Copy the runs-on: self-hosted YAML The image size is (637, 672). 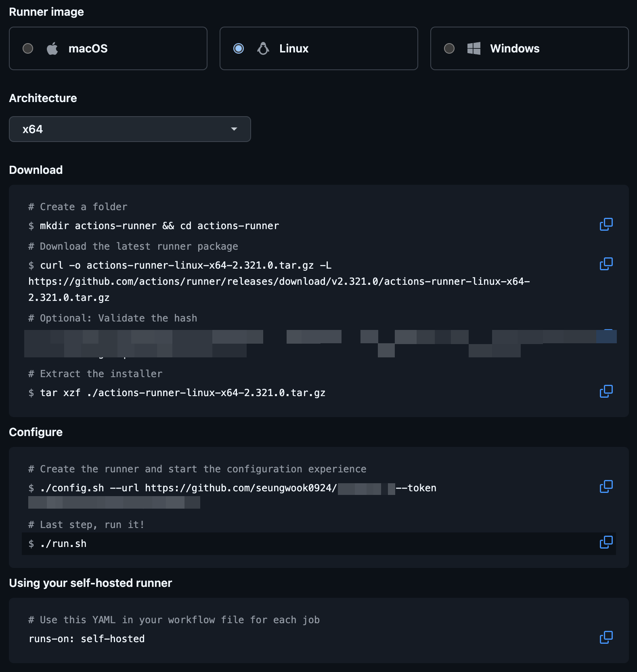pyautogui.click(x=606, y=637)
